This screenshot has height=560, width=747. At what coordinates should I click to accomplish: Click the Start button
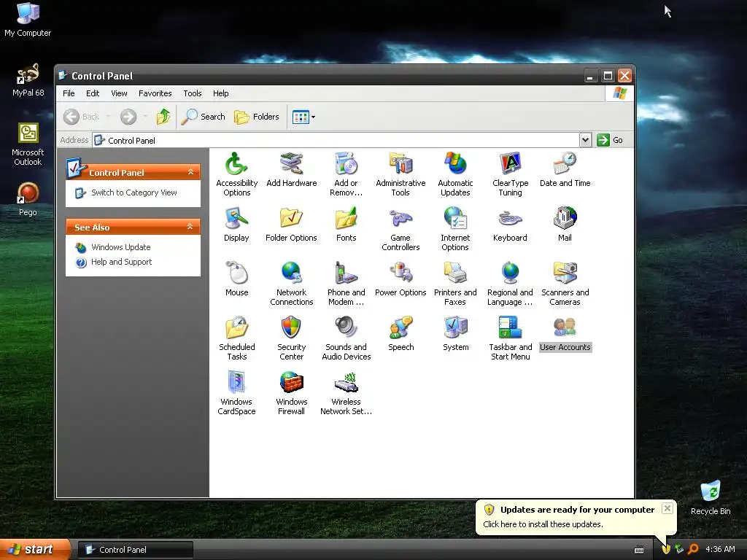[x=34, y=550]
